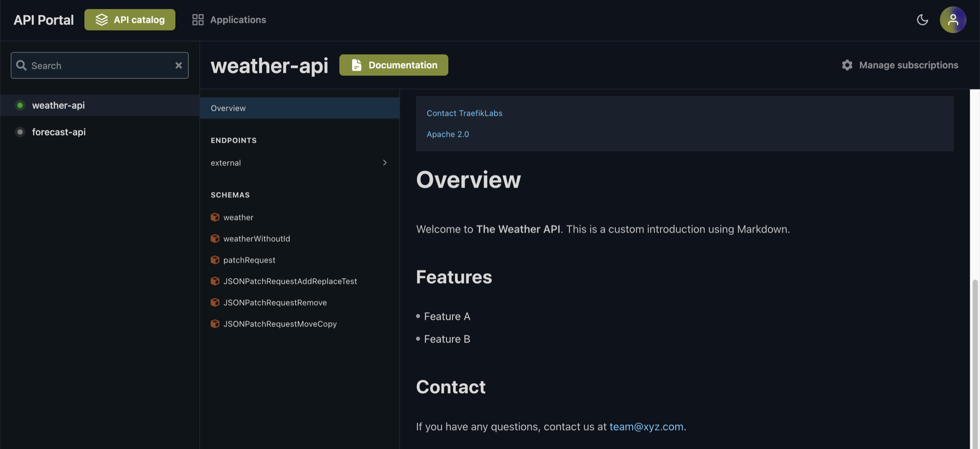This screenshot has width=980, height=449.
Task: Click the Contact heading
Action: coord(451,387)
